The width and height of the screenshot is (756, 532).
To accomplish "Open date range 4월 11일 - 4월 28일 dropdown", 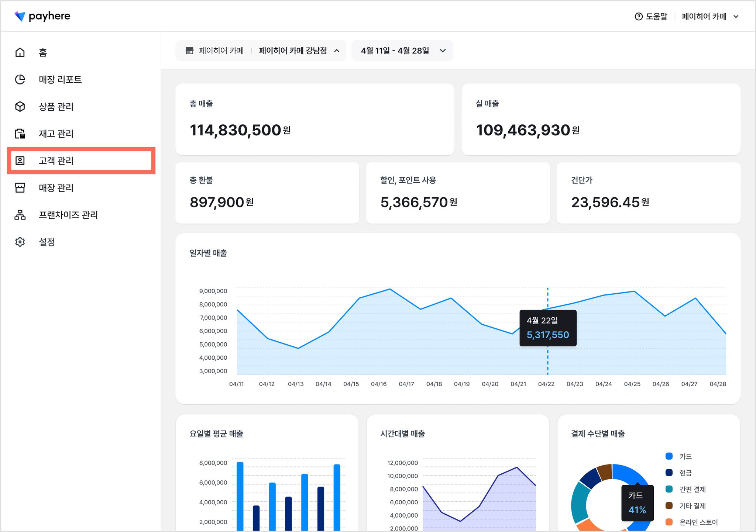I will click(402, 51).
